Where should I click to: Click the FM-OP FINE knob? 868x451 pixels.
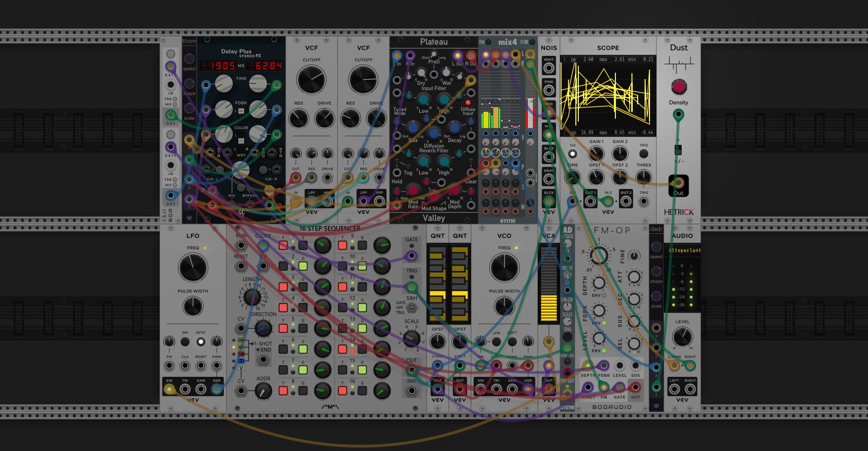click(x=634, y=255)
